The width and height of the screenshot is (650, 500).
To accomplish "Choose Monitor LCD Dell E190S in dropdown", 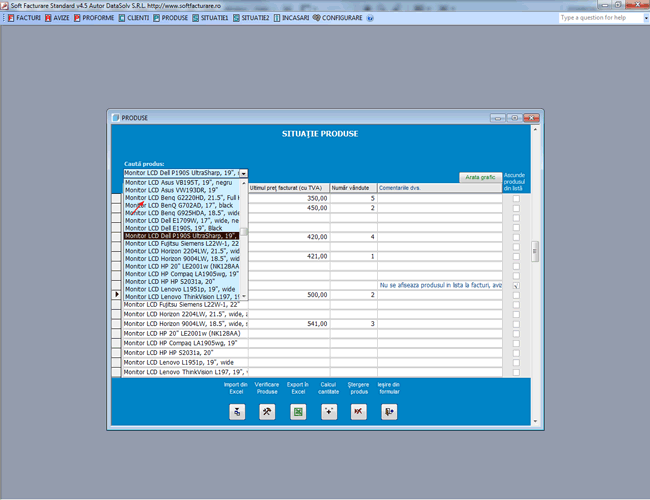I will [182, 228].
